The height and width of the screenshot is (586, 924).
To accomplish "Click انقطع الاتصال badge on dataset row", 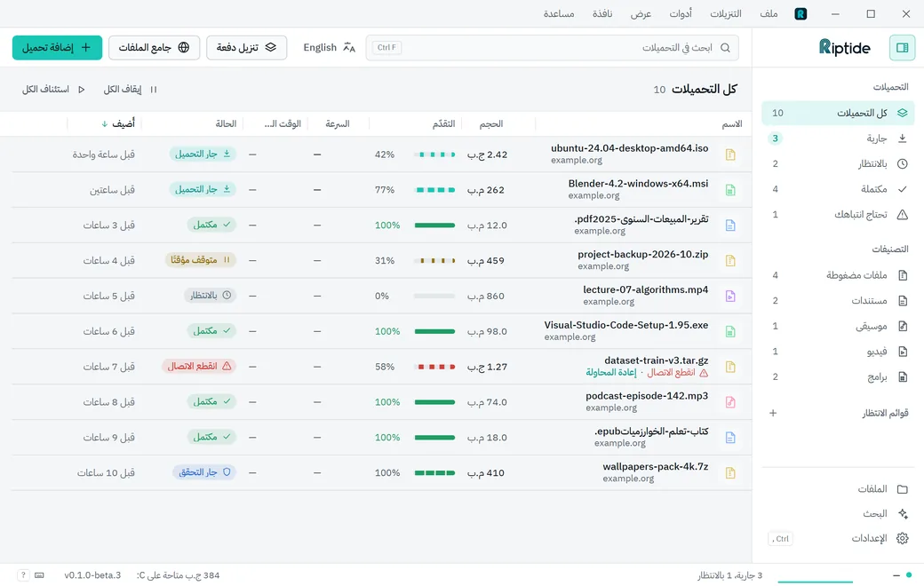I will click(x=199, y=367).
